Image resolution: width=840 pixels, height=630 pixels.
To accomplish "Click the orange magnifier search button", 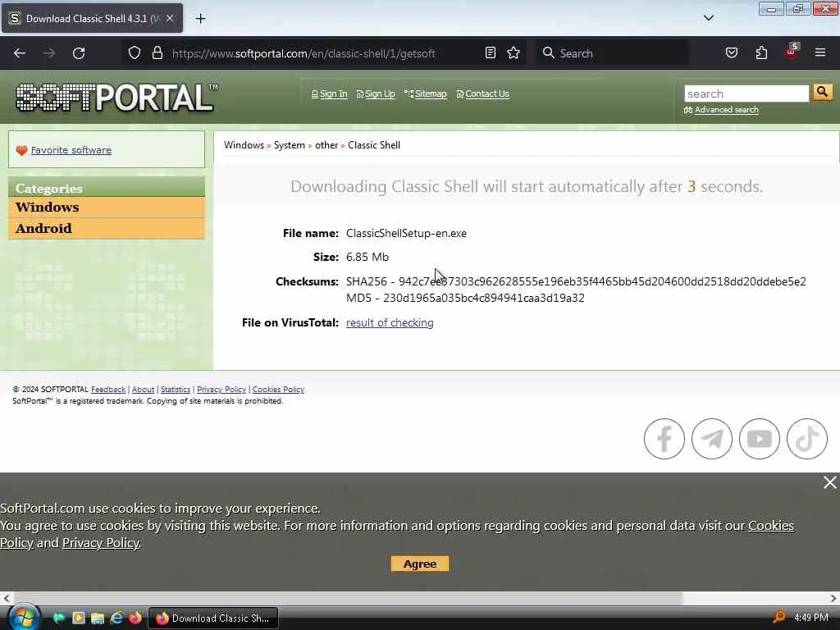I will point(822,92).
